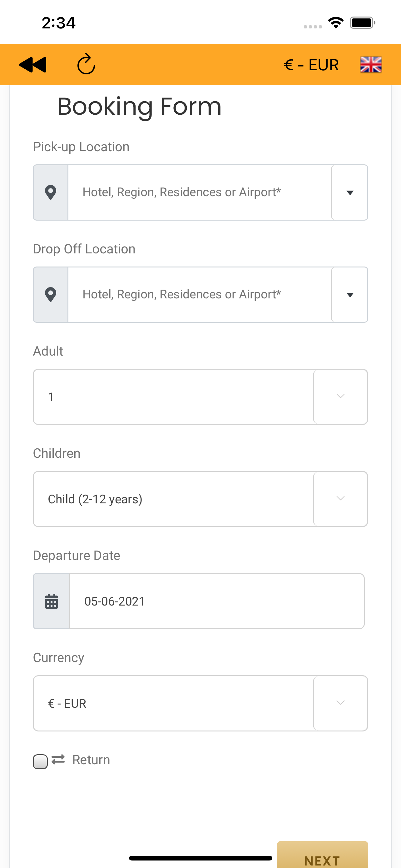Open the Children age dropdown
401x868 pixels.
200,499
